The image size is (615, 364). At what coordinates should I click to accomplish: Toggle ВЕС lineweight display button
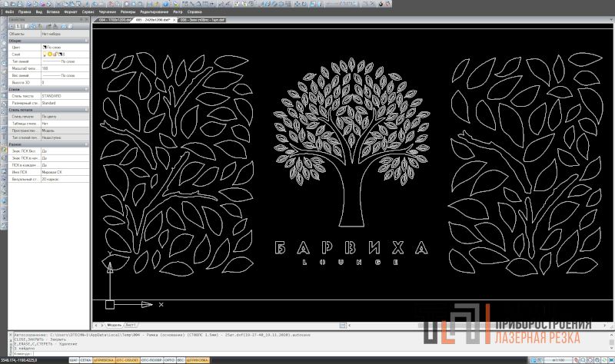(x=181, y=359)
